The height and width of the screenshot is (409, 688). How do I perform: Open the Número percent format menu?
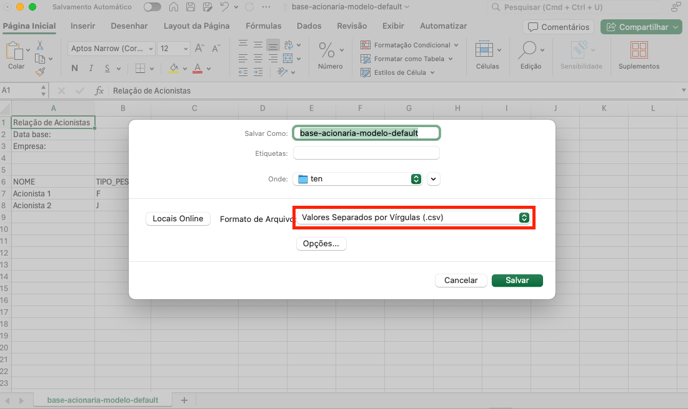(330, 55)
